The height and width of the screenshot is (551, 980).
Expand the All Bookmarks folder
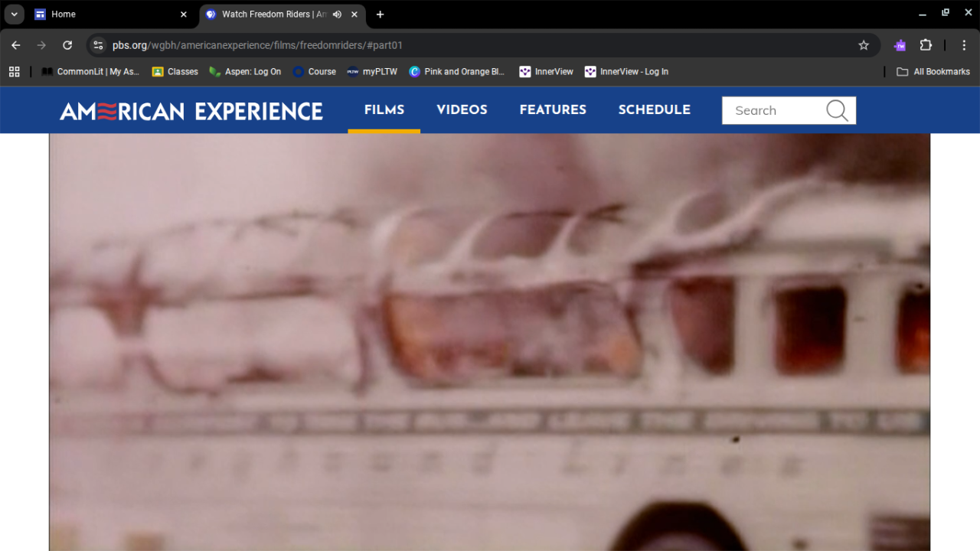[933, 72]
